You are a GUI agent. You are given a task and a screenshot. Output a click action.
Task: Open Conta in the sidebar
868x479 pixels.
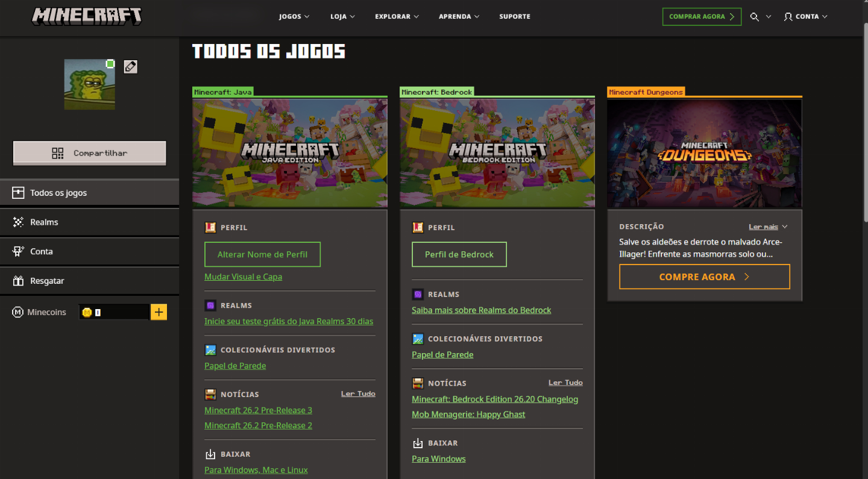89,251
